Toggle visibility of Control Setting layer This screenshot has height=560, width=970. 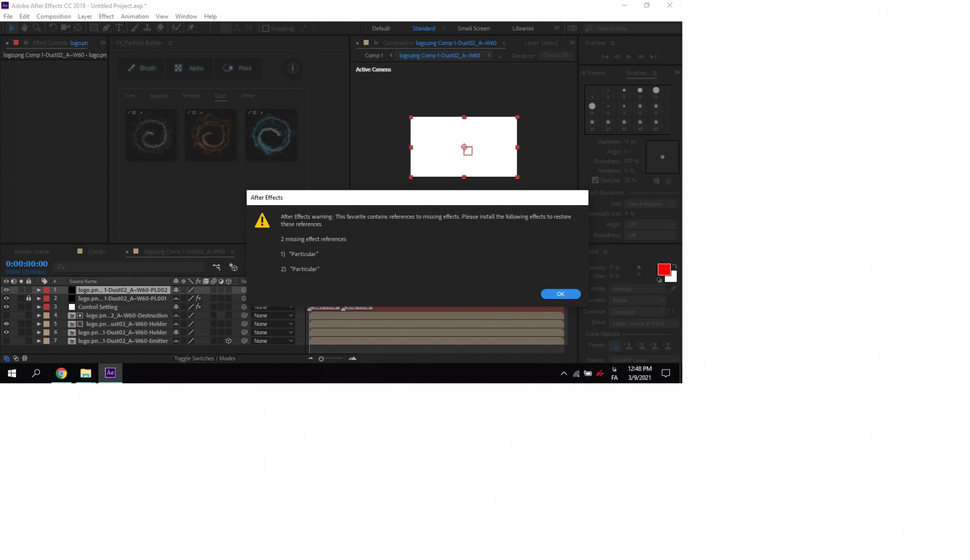[x=6, y=307]
